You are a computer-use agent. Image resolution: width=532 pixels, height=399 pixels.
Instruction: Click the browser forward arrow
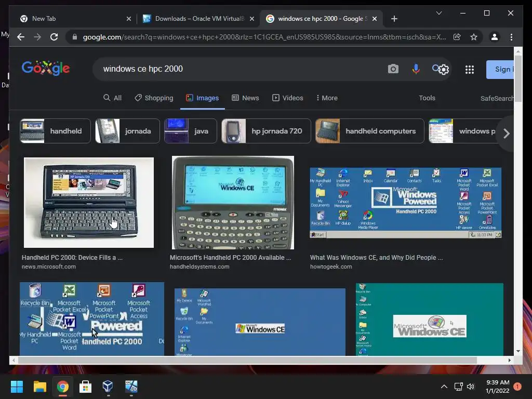tap(37, 37)
